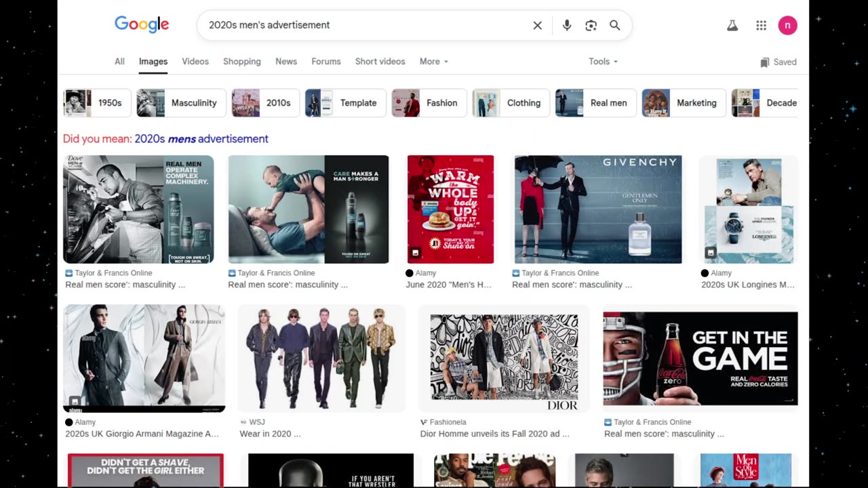The width and height of the screenshot is (868, 488).
Task: Select the Images tab
Action: (153, 61)
